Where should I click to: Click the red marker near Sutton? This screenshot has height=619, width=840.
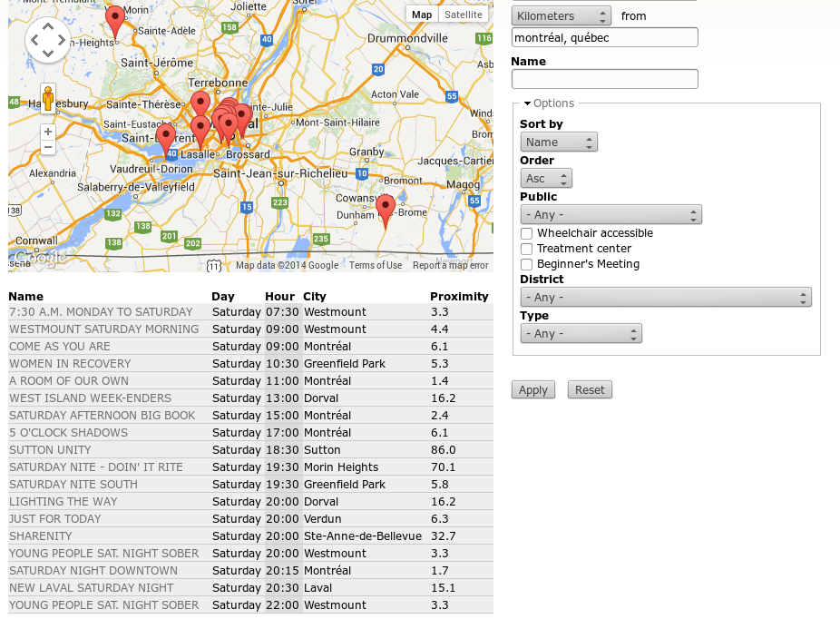[386, 210]
